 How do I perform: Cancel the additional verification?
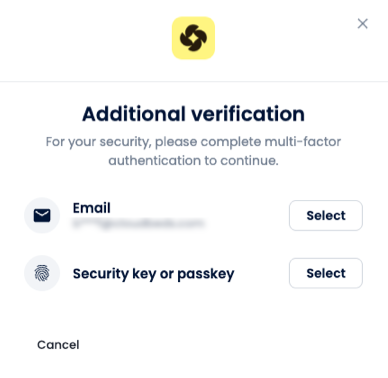pos(58,345)
